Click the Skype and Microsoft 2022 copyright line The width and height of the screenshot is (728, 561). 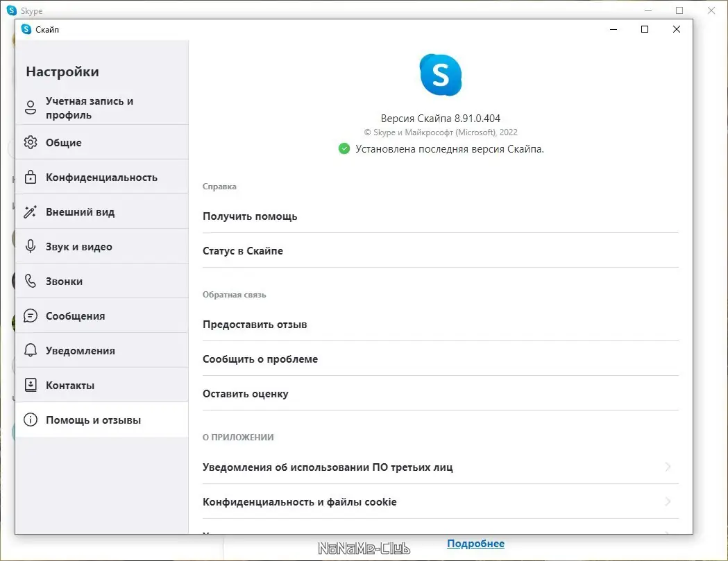(x=440, y=132)
